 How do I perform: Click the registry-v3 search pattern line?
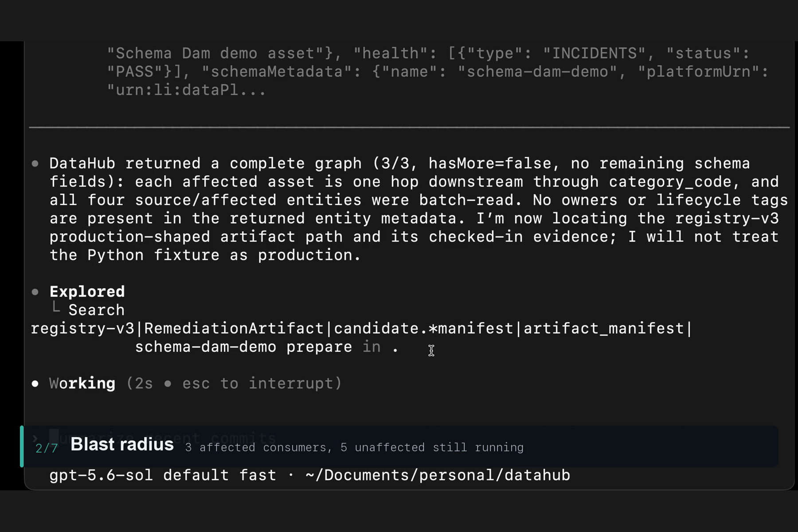point(361,329)
